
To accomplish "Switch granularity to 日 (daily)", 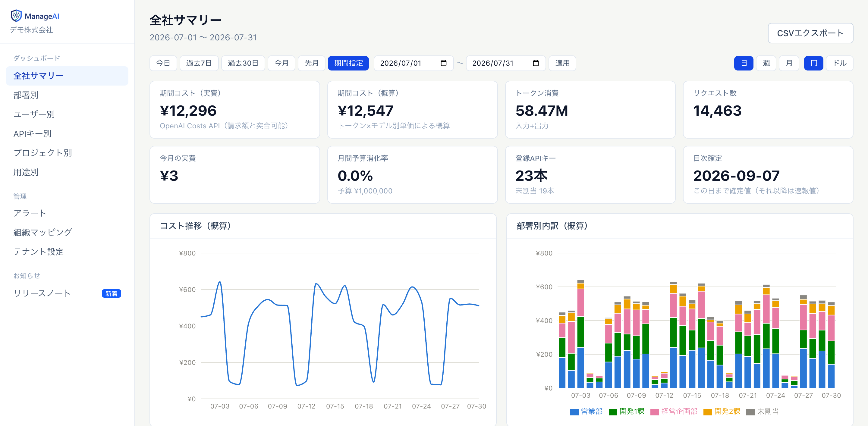I will (744, 63).
